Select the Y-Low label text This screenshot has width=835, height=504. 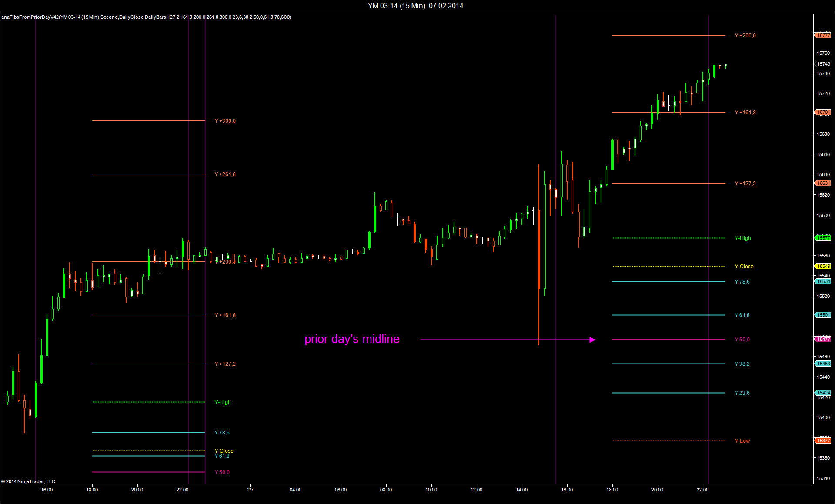742,441
